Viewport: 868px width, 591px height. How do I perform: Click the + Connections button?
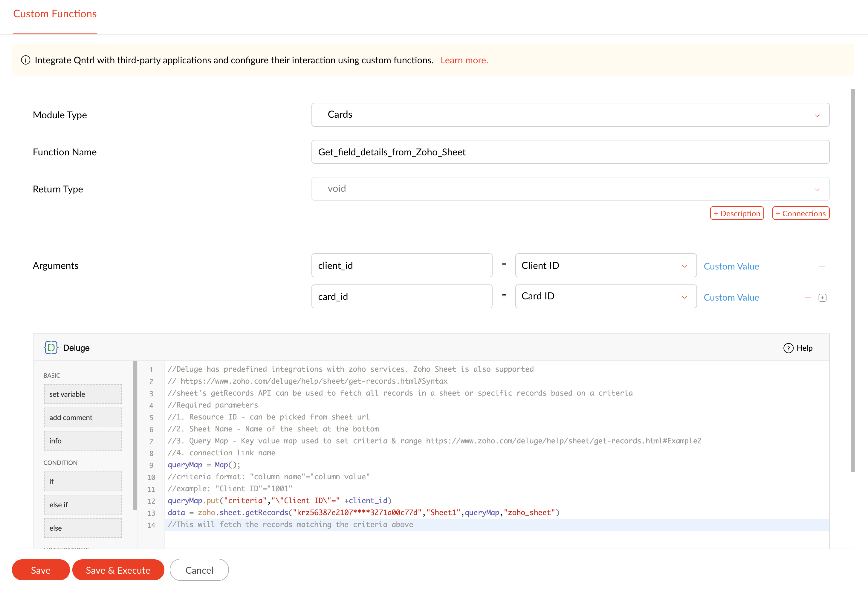pos(800,214)
